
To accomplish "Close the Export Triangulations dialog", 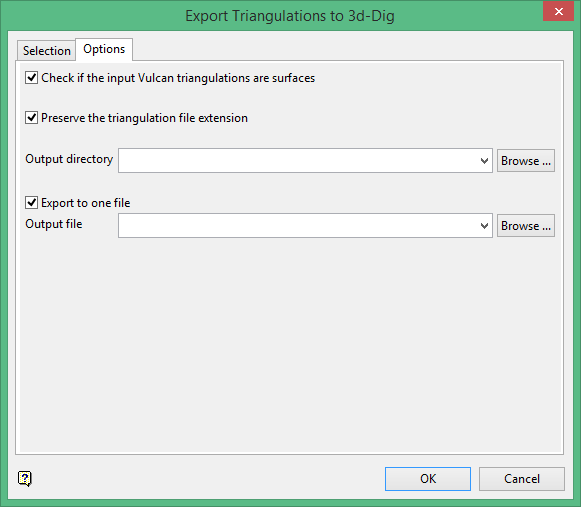I will click(x=558, y=11).
